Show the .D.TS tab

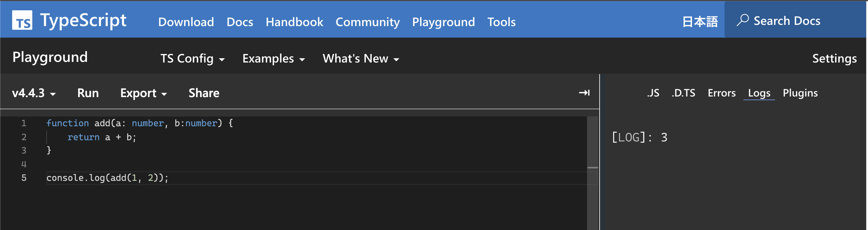coord(683,93)
